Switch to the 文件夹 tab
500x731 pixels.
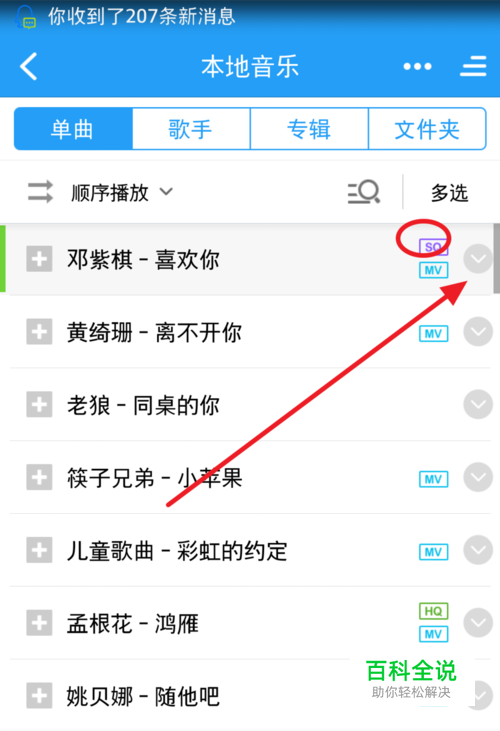click(427, 129)
